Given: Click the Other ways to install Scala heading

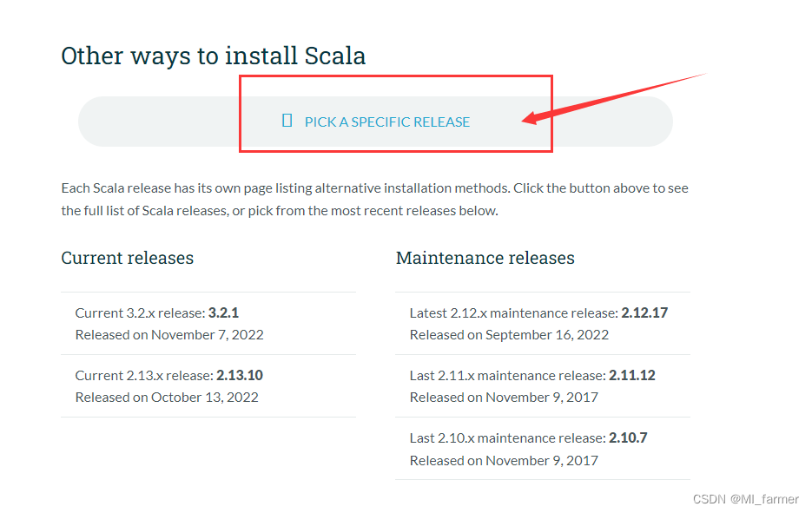Looking at the screenshot, I should click(213, 55).
